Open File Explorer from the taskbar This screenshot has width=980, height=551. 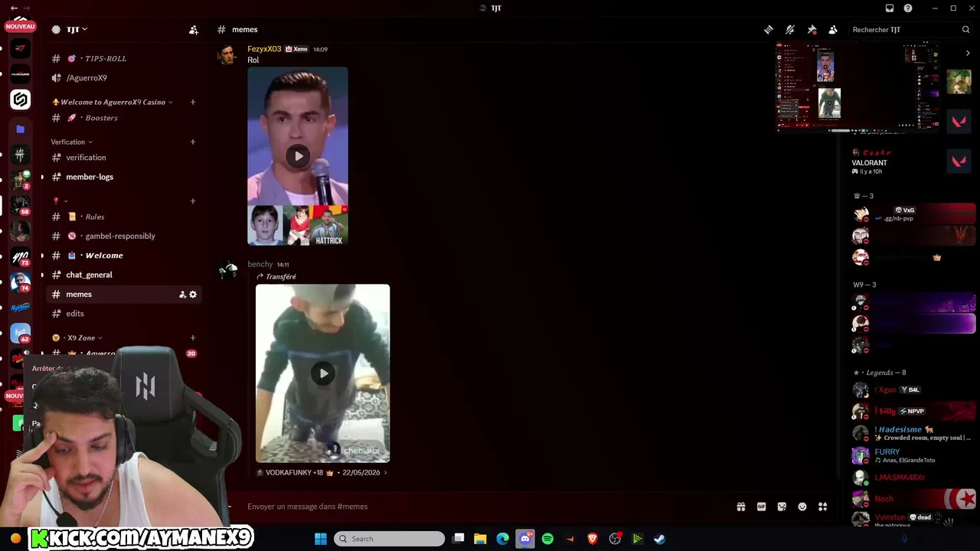480,539
